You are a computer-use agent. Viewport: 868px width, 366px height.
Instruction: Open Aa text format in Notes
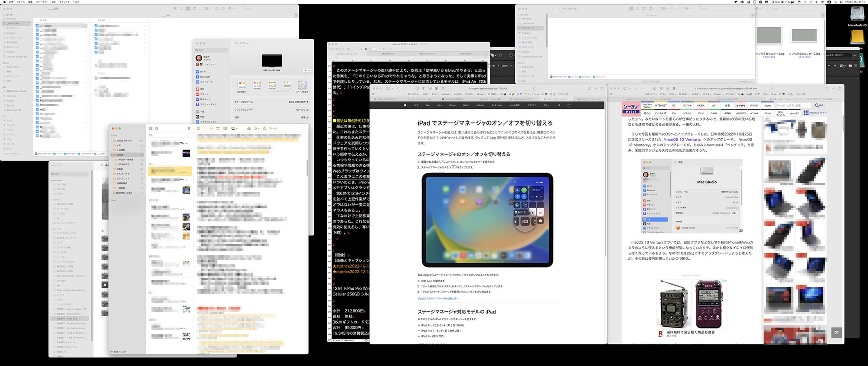tap(211, 128)
